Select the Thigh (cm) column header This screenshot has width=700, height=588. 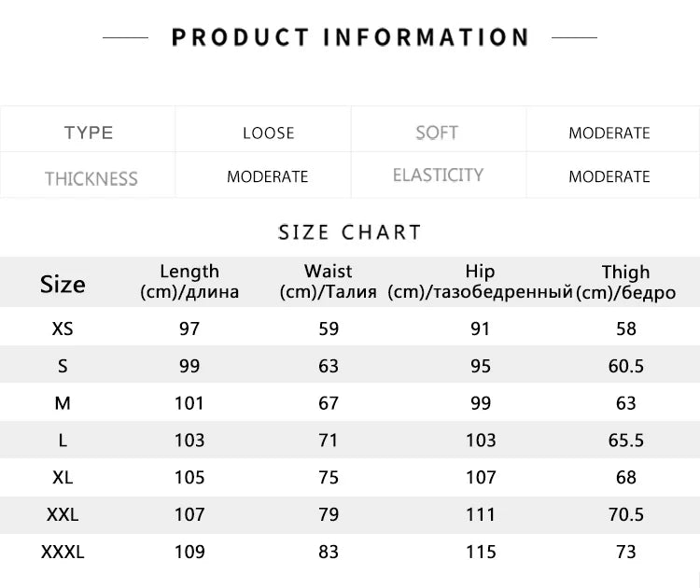tap(625, 281)
